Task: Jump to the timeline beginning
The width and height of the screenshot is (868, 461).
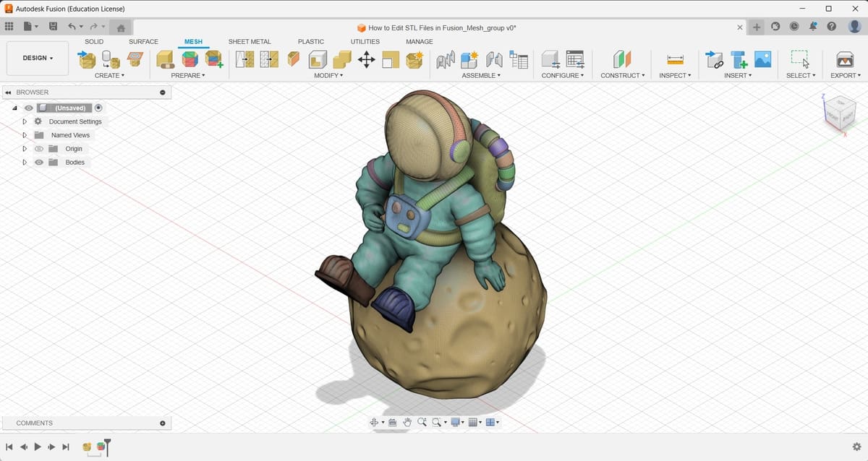Action: 9,447
